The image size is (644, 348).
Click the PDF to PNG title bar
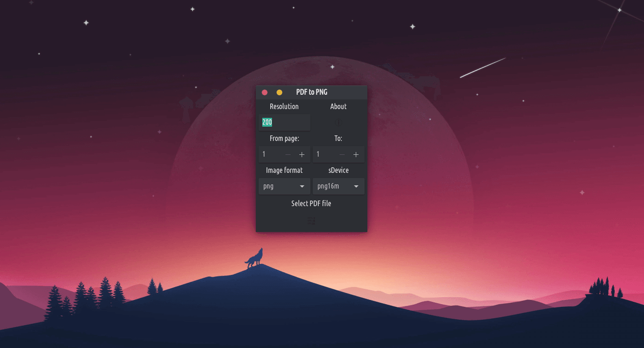point(312,92)
